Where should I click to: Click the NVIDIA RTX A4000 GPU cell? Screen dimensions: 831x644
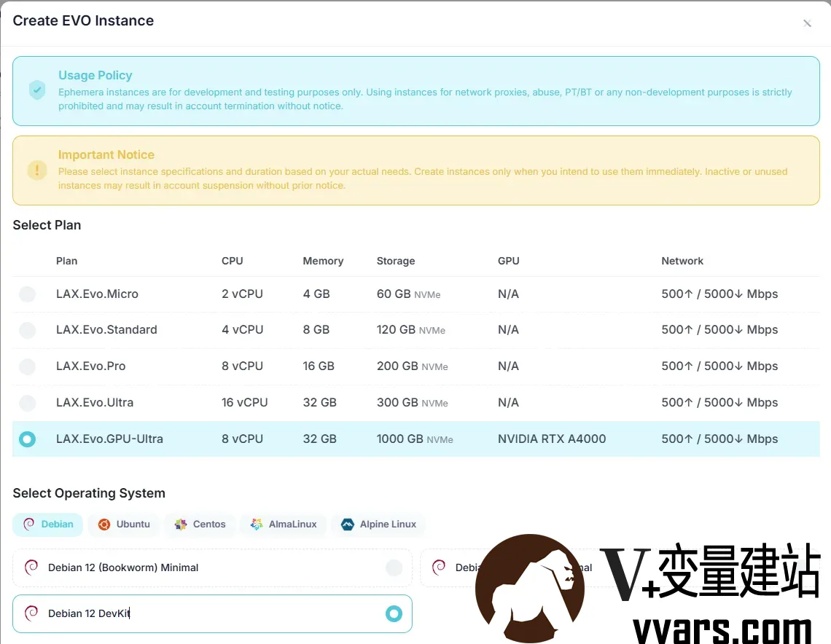(x=552, y=439)
